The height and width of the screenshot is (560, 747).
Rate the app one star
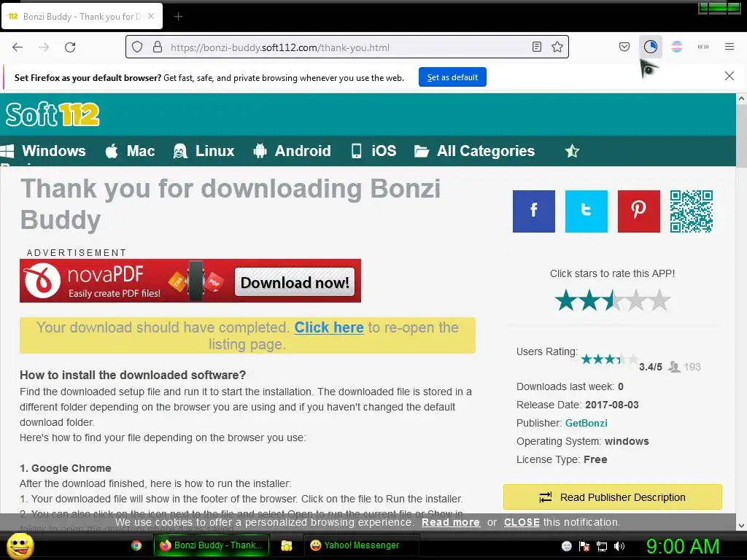566,300
